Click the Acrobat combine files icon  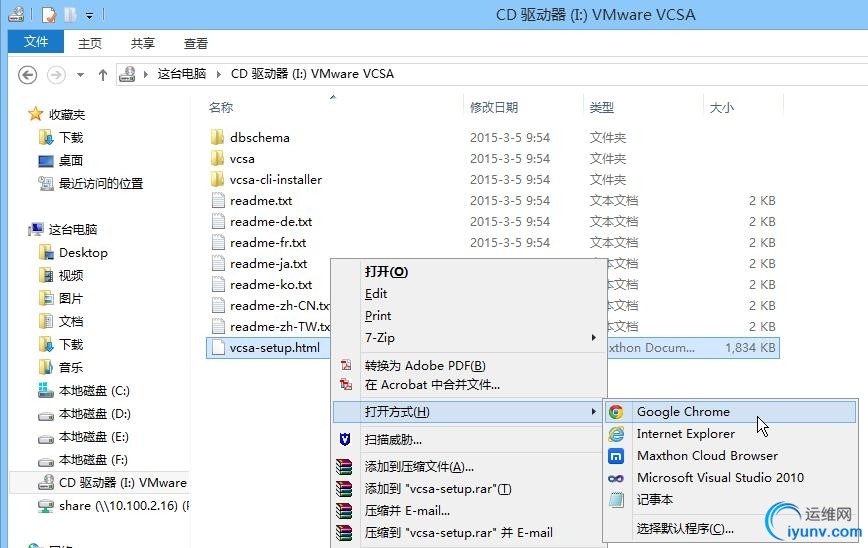[x=346, y=384]
